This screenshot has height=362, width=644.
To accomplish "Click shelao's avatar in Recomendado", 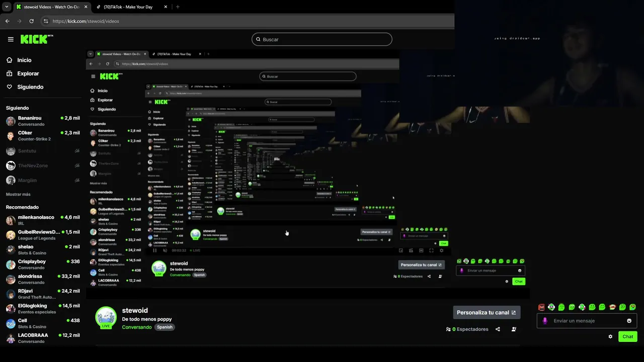I will [11, 250].
